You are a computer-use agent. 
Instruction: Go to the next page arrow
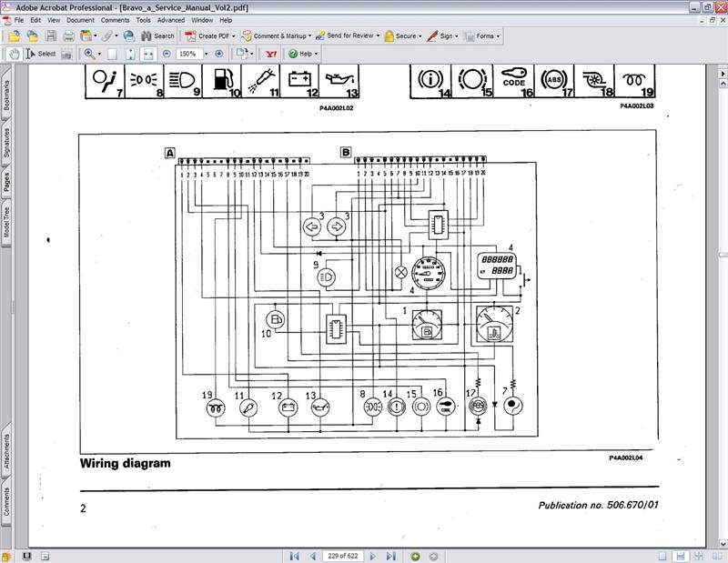(371, 556)
